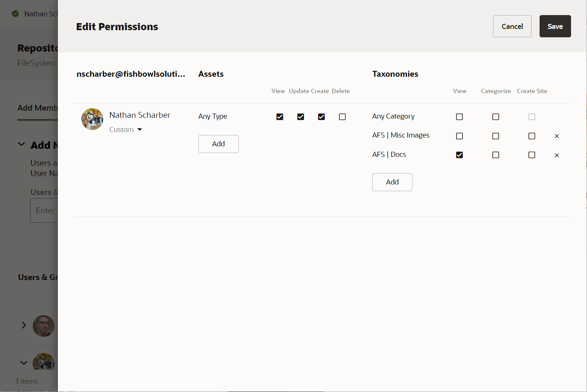Image resolution: width=587 pixels, height=392 pixels.
Task: Enable View for Any Category
Action: point(459,117)
